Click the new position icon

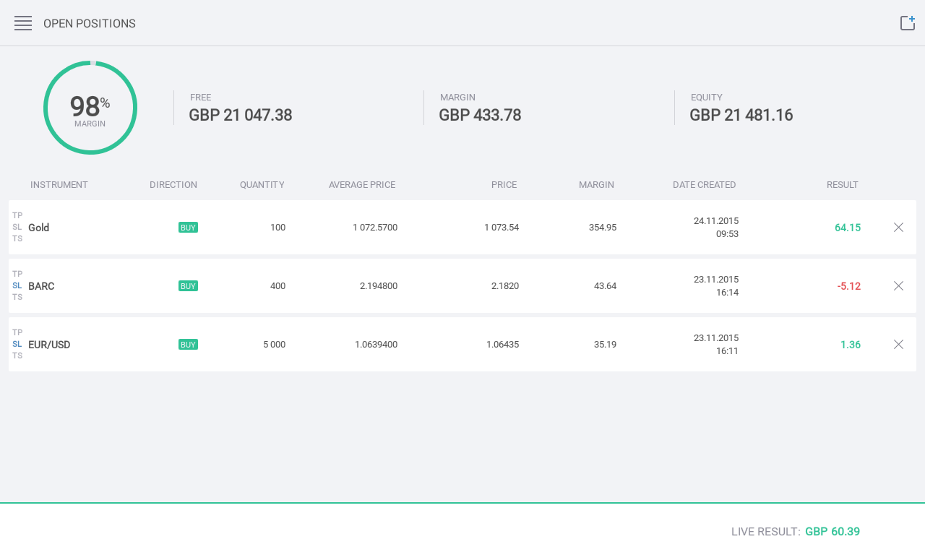[x=907, y=23]
